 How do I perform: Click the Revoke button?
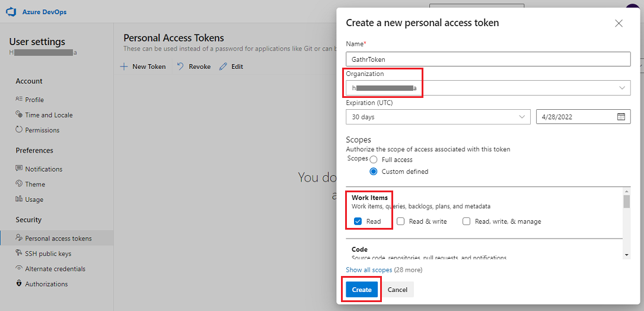click(x=194, y=66)
